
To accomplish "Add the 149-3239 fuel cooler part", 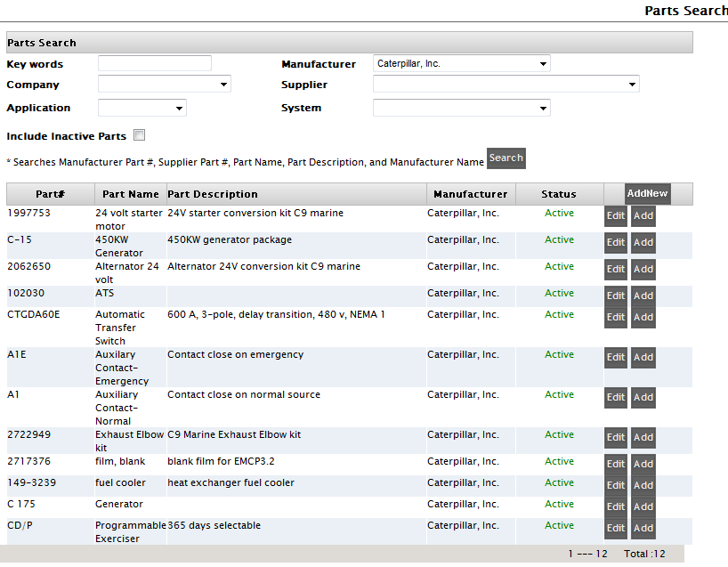I will pyautogui.click(x=643, y=485).
